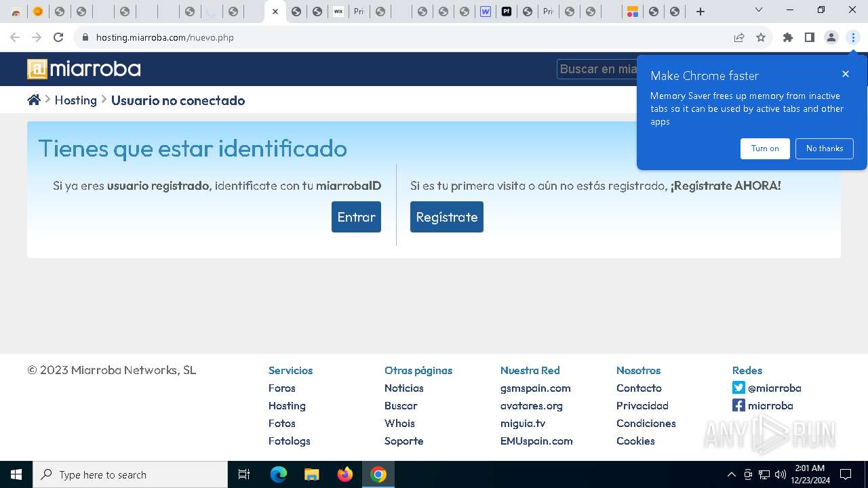Screen dimensions: 868x488
Task: Click the miarroba logo
Action: coord(84,69)
